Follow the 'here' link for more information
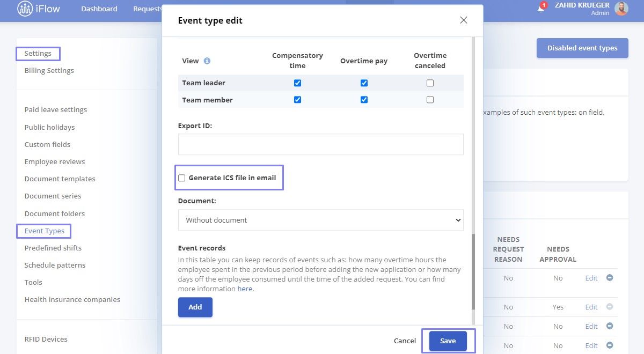The image size is (644, 354). [x=245, y=289]
